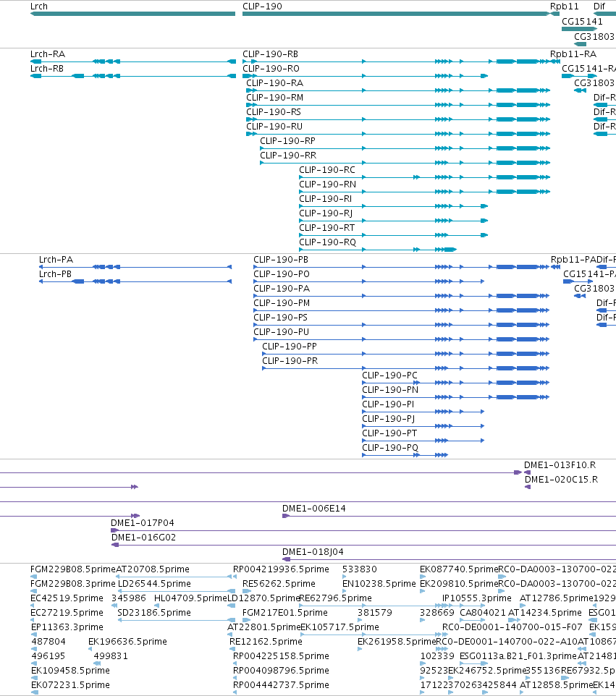Select EST EK087740.5prime
616x696 pixels.
tap(459, 569)
